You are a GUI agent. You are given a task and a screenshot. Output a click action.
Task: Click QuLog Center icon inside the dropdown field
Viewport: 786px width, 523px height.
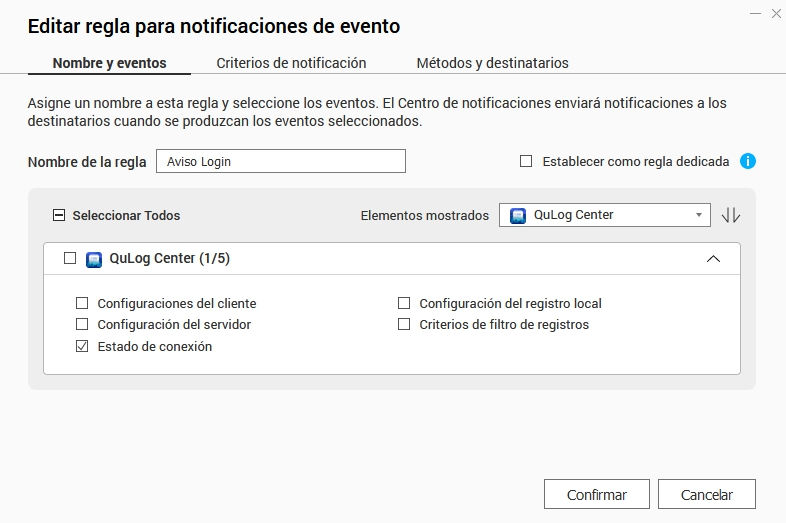pos(518,215)
